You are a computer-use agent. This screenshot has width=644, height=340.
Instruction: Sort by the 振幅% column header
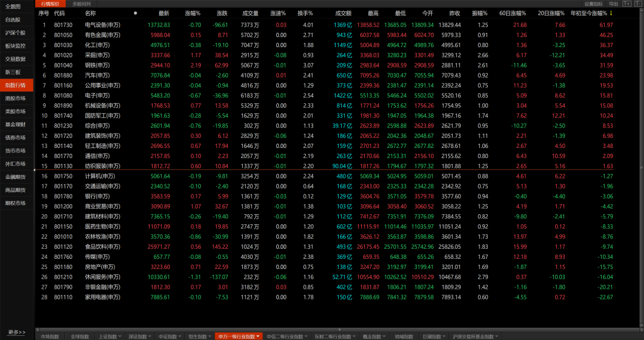click(479, 13)
